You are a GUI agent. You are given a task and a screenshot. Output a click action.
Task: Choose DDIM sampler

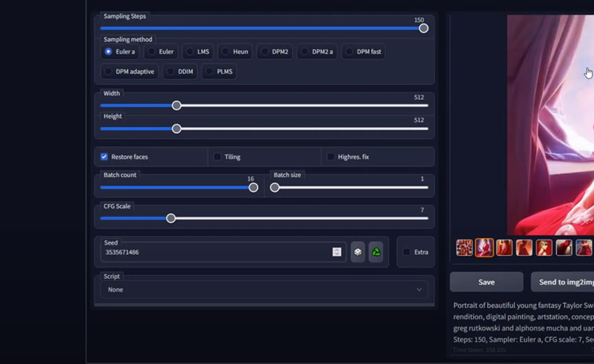coord(180,71)
